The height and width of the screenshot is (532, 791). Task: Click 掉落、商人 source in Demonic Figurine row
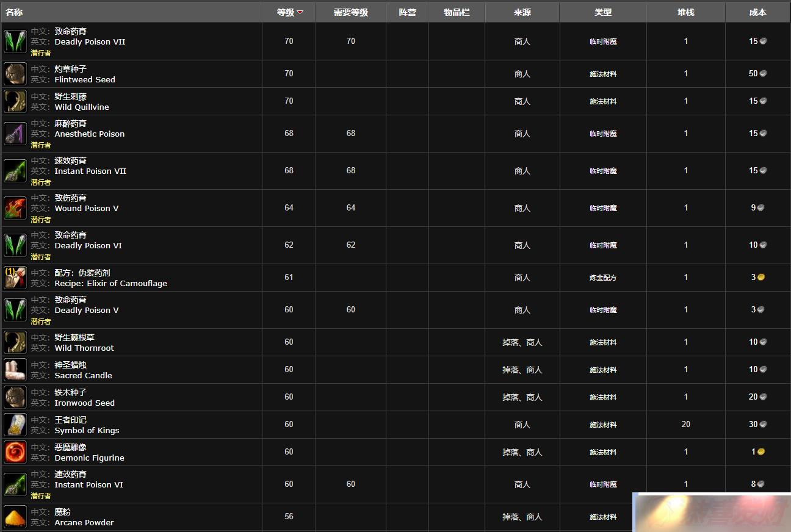pos(522,452)
